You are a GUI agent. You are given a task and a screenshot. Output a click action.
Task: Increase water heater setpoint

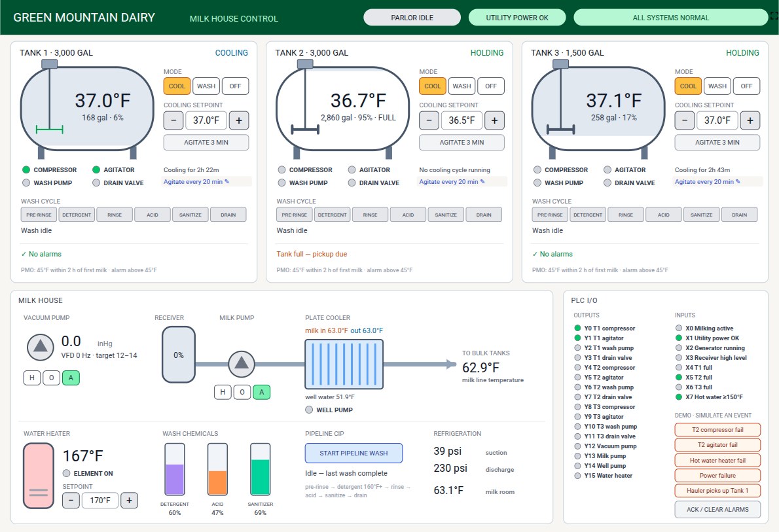129,500
